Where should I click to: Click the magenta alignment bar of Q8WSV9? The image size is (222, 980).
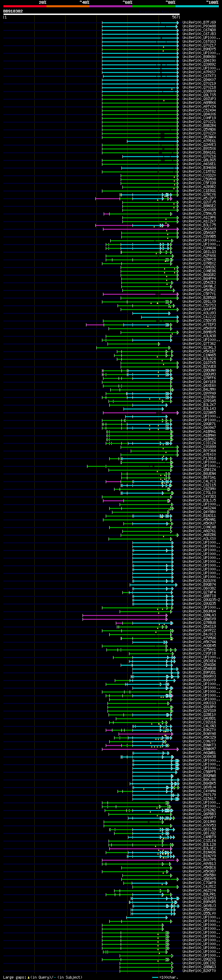click(x=125, y=619)
